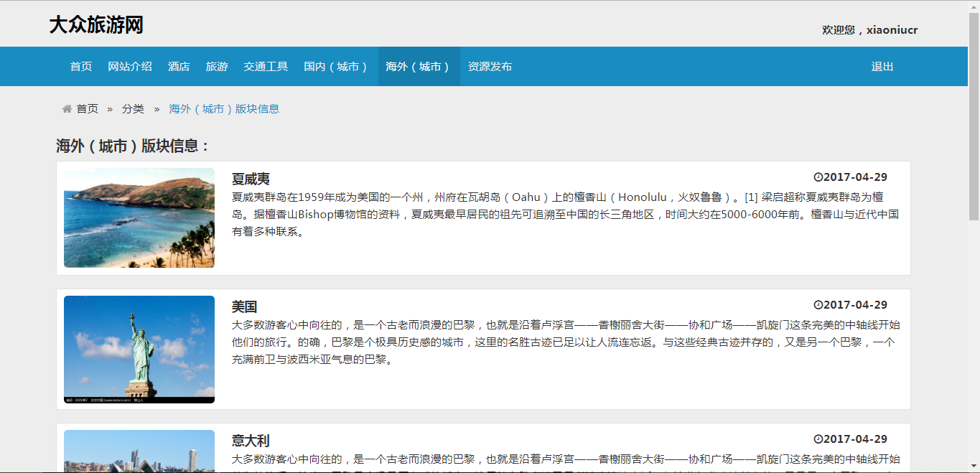Open the 首页 navigation item
Screen dimensions: 980x473
click(81, 67)
